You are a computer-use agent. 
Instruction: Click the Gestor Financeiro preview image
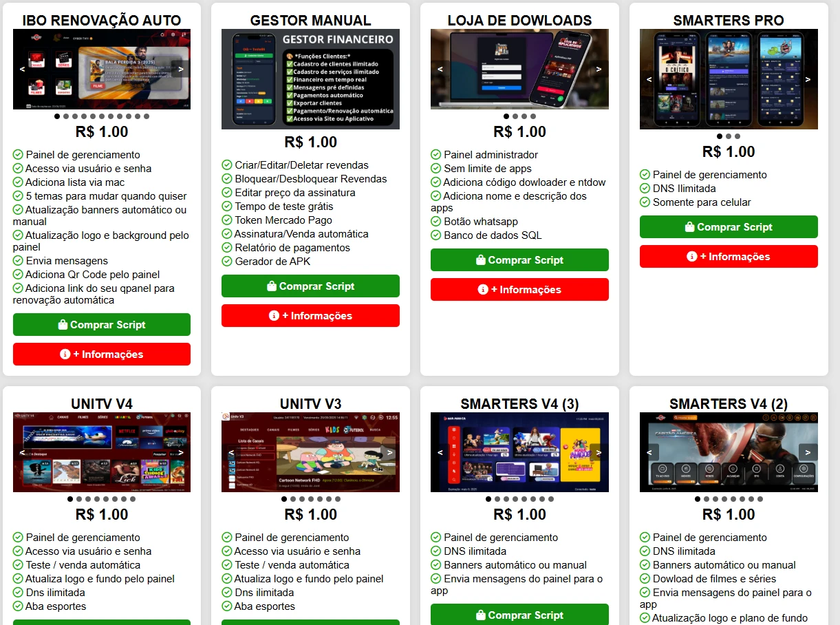point(310,79)
